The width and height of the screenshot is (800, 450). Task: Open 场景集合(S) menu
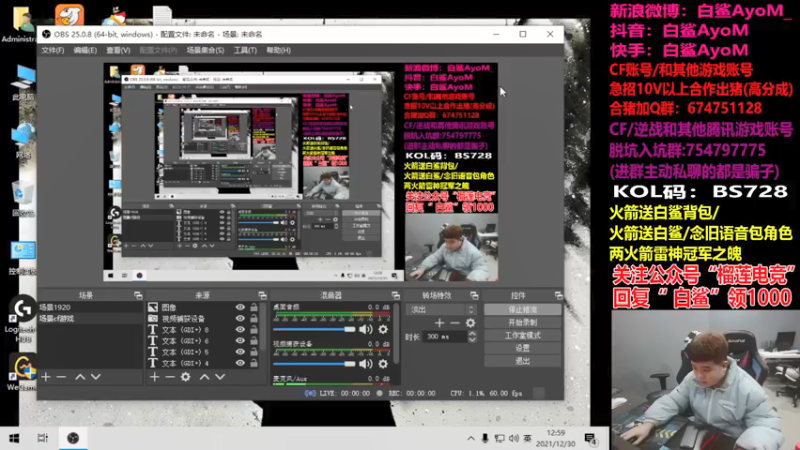205,50
